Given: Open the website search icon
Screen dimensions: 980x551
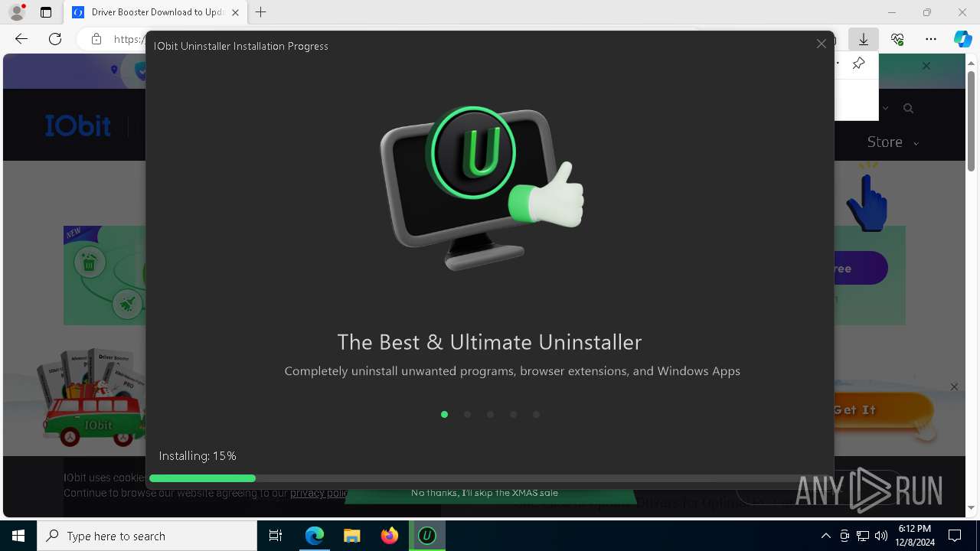Looking at the screenshot, I should pyautogui.click(x=908, y=109).
